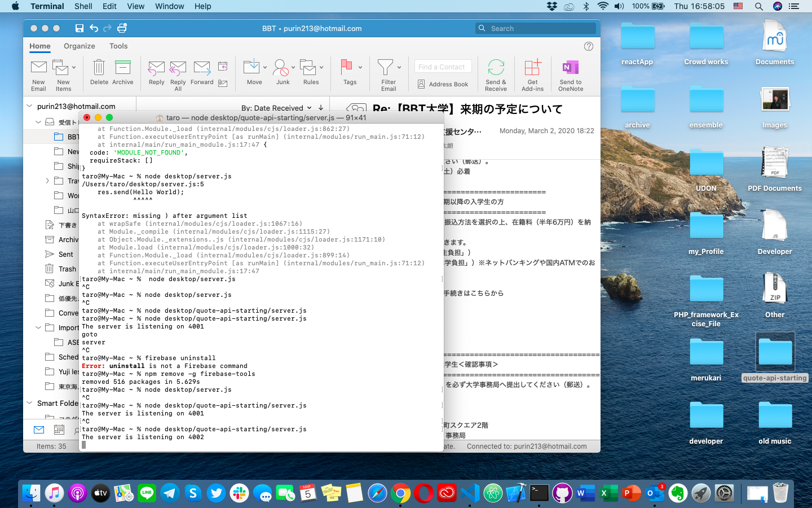Open the merukari desktop folder
The image size is (812, 508).
pos(706,360)
